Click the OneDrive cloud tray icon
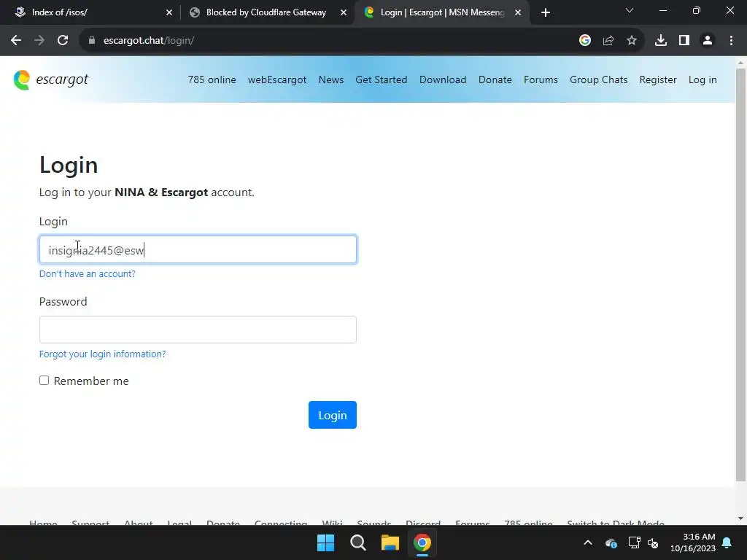The image size is (747, 560). click(611, 542)
